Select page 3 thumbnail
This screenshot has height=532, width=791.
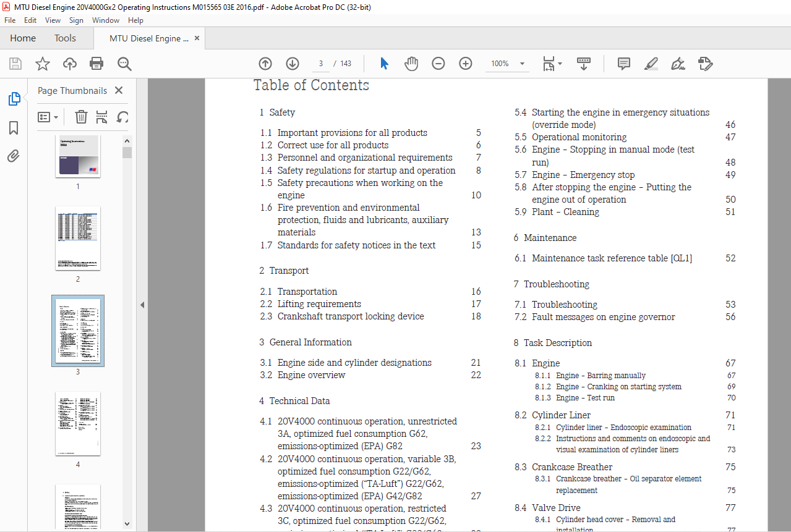pos(78,331)
